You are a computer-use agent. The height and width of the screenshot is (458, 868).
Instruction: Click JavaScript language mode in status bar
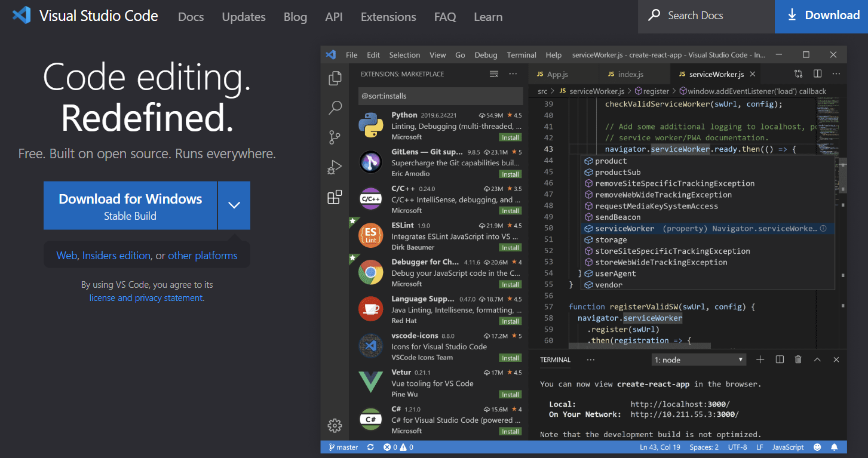pyautogui.click(x=788, y=447)
